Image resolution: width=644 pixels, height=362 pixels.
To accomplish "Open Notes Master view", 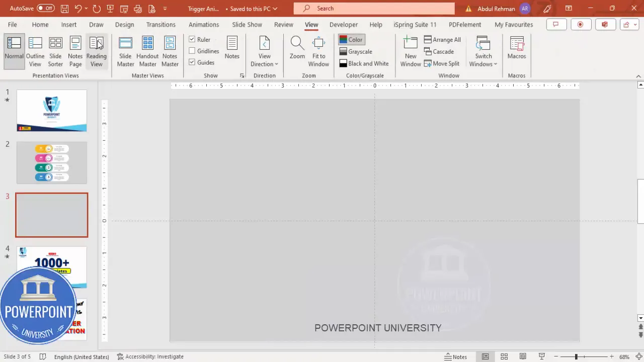I will tap(170, 52).
